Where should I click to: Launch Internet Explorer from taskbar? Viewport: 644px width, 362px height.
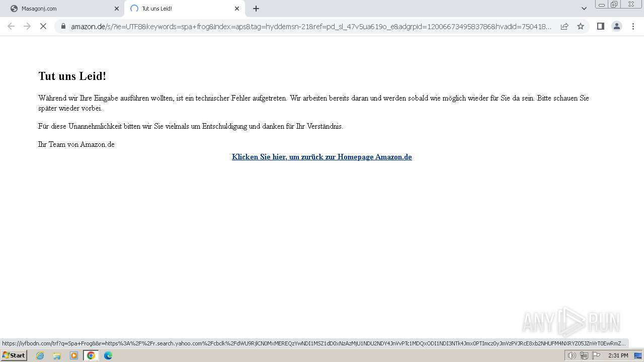[40, 355]
